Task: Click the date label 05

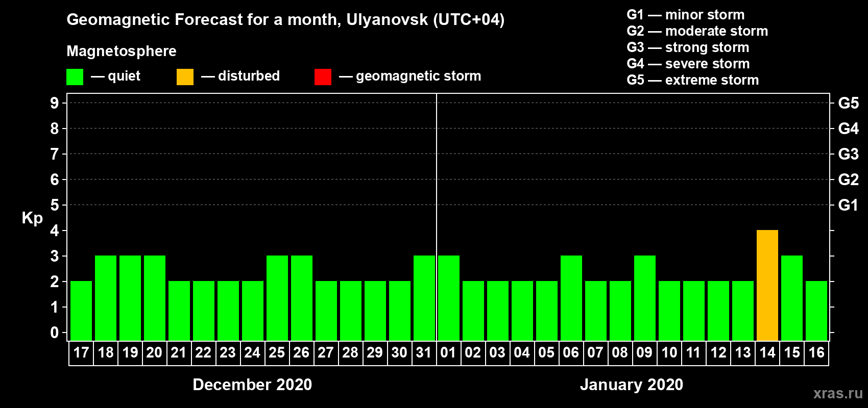Action: pos(546,353)
